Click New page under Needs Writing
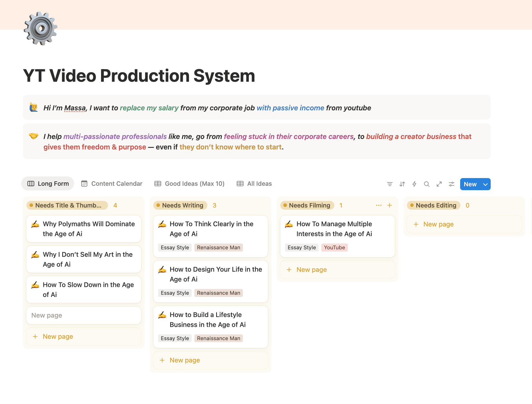This screenshot has width=532, height=404. 184,360
